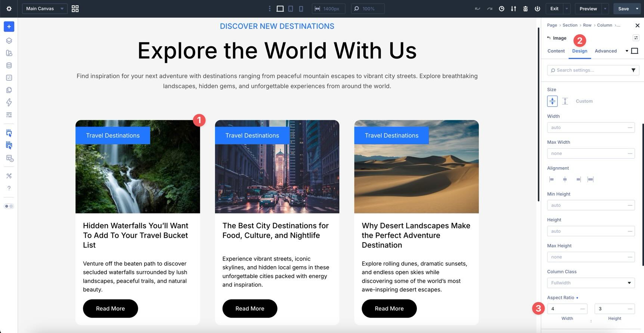Screen dimensions: 644x333
Task: Click the filter icon in Search settings
Action: coord(633,70)
